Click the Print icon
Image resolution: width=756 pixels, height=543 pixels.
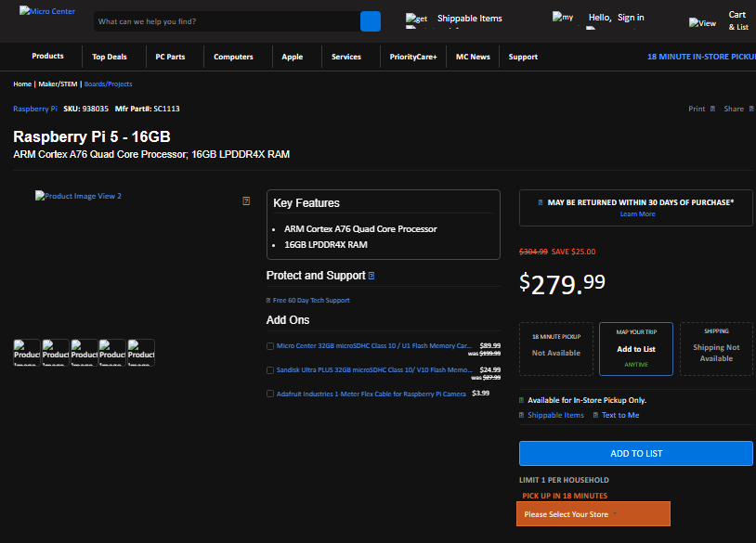click(712, 109)
